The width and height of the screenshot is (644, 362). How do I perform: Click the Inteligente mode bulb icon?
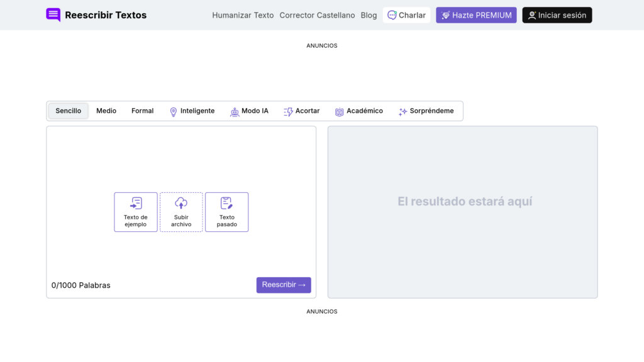[x=173, y=111]
